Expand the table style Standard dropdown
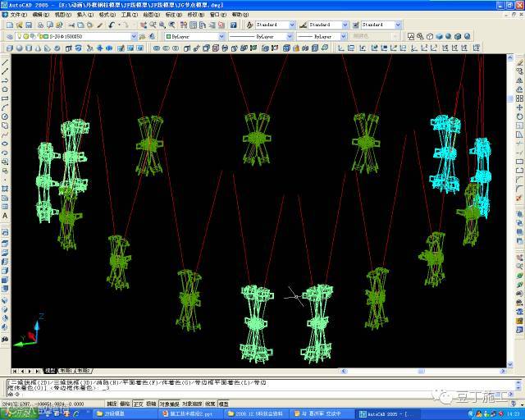525x420 pixels. pos(398,25)
